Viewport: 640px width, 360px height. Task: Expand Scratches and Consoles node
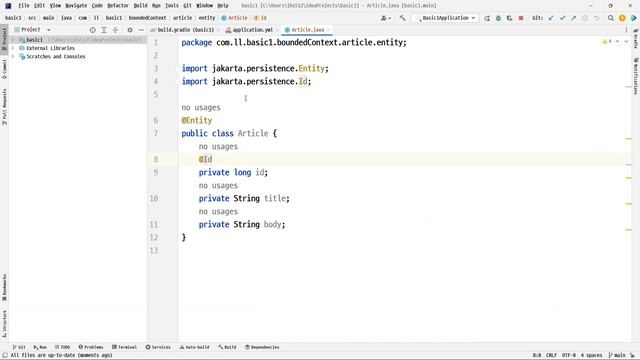[x=13, y=57]
